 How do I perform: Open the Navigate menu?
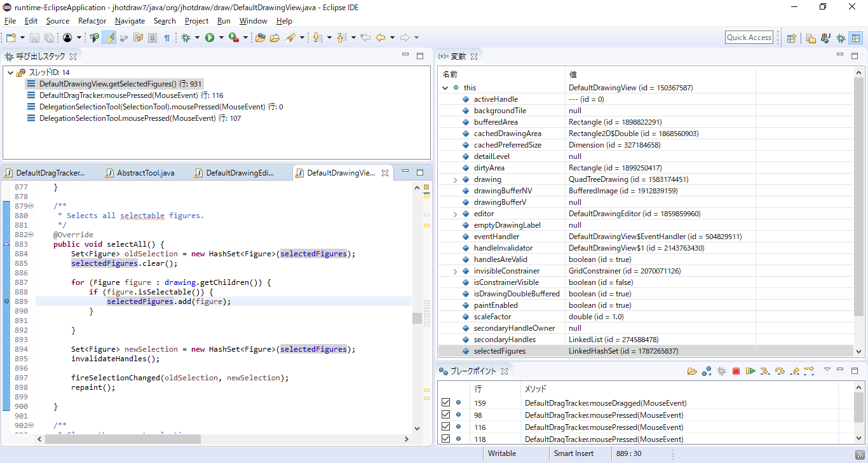click(x=130, y=21)
